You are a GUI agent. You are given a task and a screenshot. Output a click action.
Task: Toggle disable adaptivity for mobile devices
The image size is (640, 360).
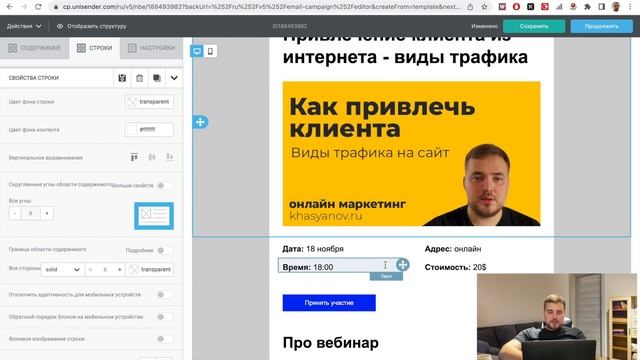[x=164, y=294]
